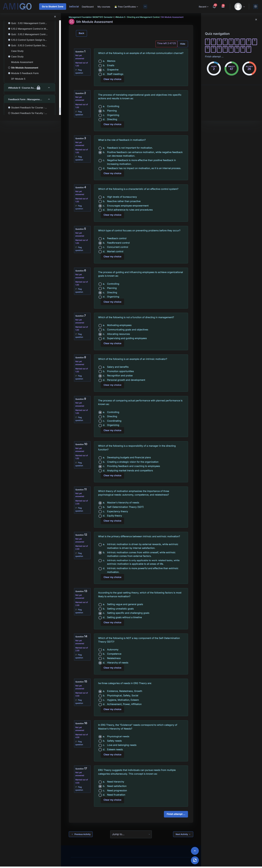
Task: Hide the quiz timer
Action: [x=183, y=44]
